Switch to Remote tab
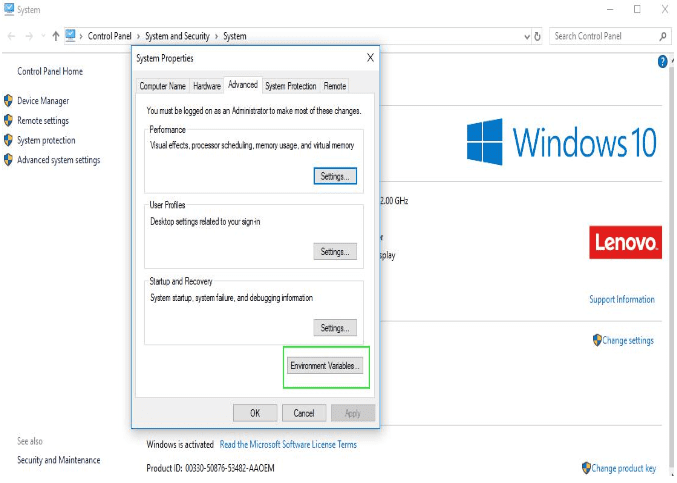The width and height of the screenshot is (677, 483). point(335,86)
